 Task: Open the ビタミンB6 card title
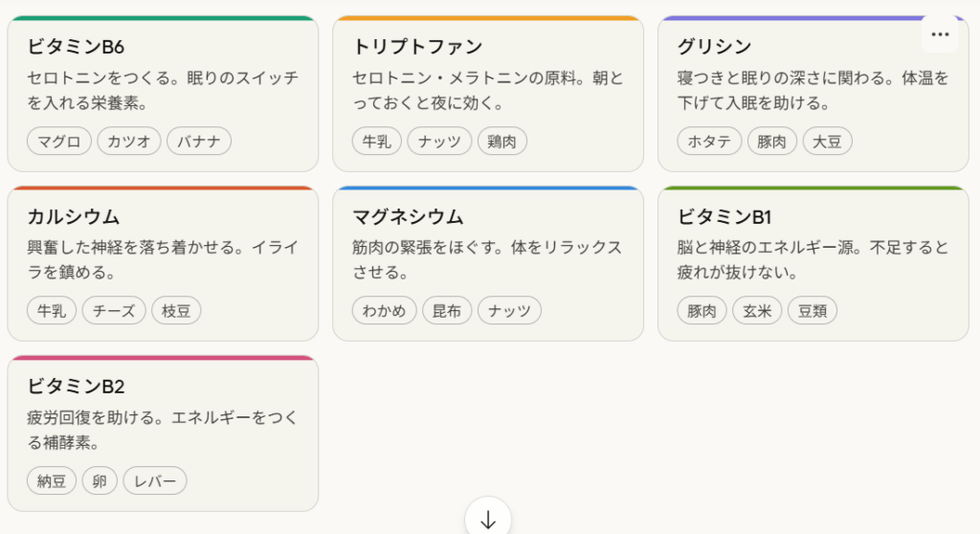click(x=76, y=47)
